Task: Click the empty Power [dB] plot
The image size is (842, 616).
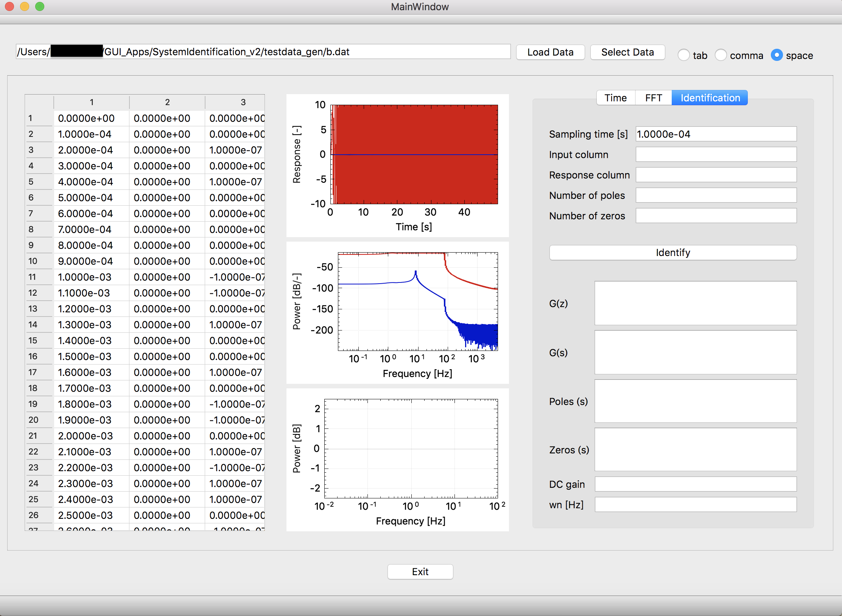Action: [x=398, y=460]
